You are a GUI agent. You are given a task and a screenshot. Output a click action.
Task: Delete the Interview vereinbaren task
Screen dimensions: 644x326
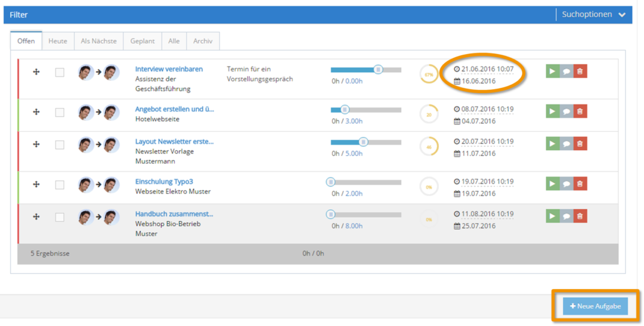point(580,72)
